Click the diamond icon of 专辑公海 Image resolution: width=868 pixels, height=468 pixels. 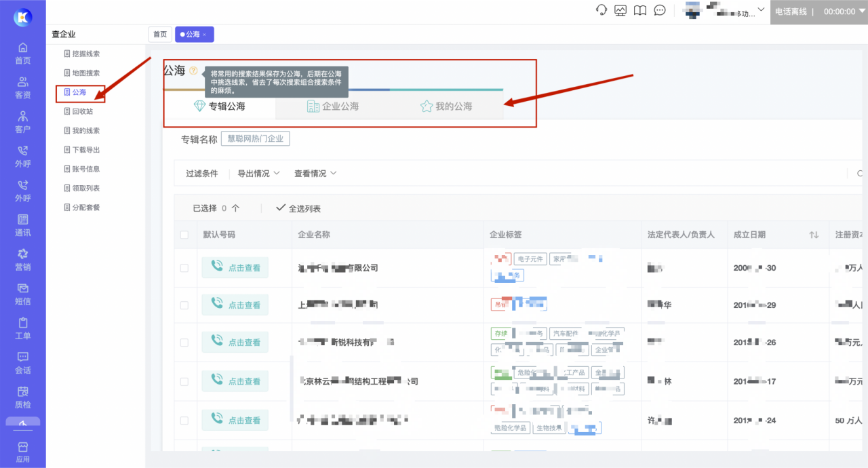[199, 106]
